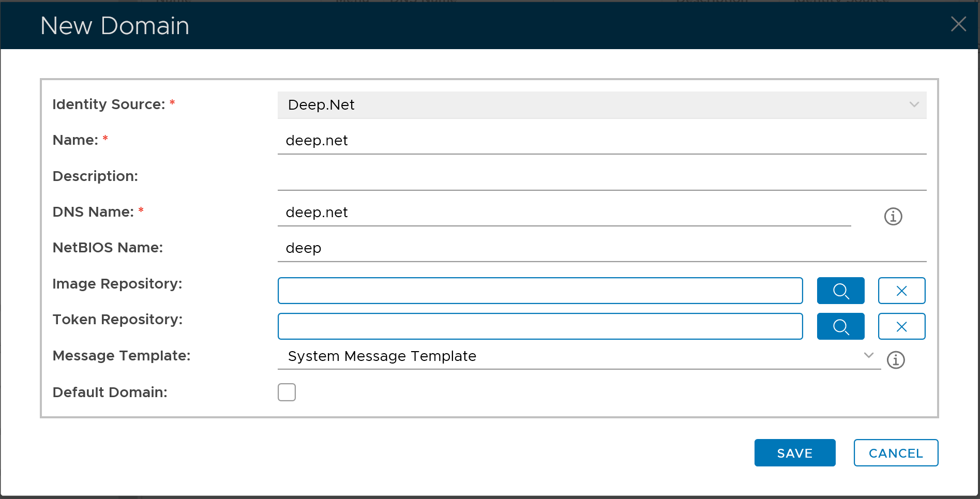
Task: Show info icon next to Message Template
Action: pos(896,359)
